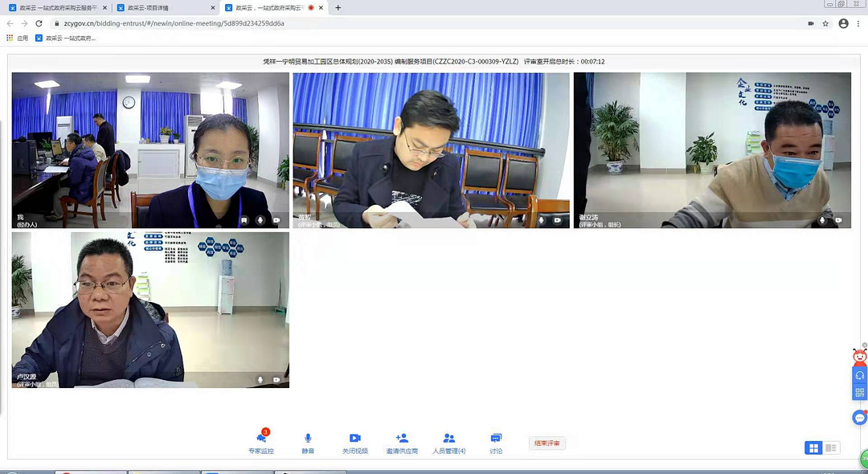Open 人员管理(4) participant management

pos(448,439)
